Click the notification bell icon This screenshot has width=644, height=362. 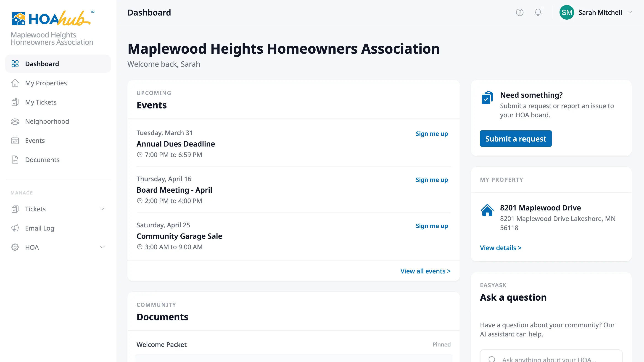tap(538, 12)
